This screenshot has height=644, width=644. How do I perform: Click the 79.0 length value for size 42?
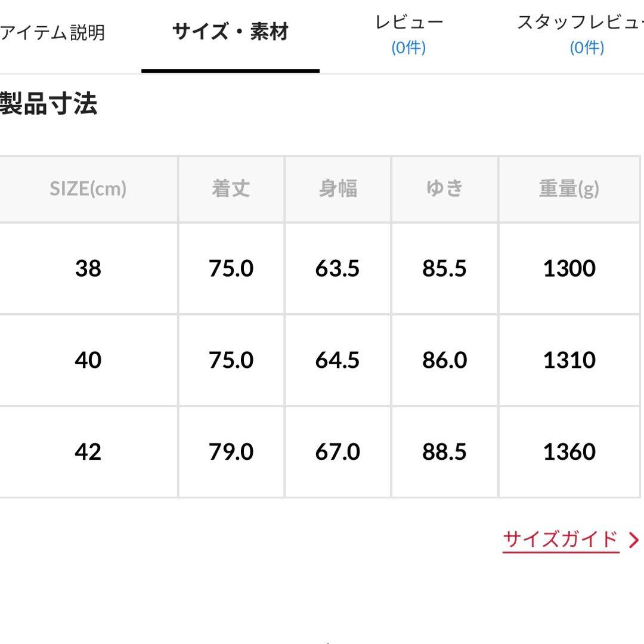(230, 452)
